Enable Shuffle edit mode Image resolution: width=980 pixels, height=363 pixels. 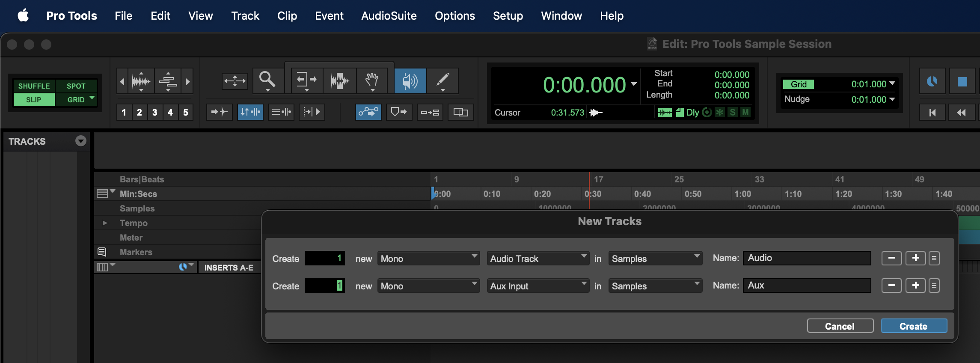pos(34,86)
